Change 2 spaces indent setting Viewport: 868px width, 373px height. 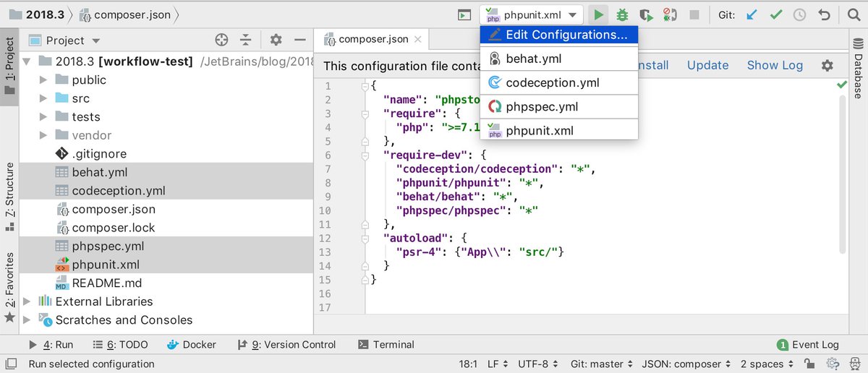(x=768, y=364)
